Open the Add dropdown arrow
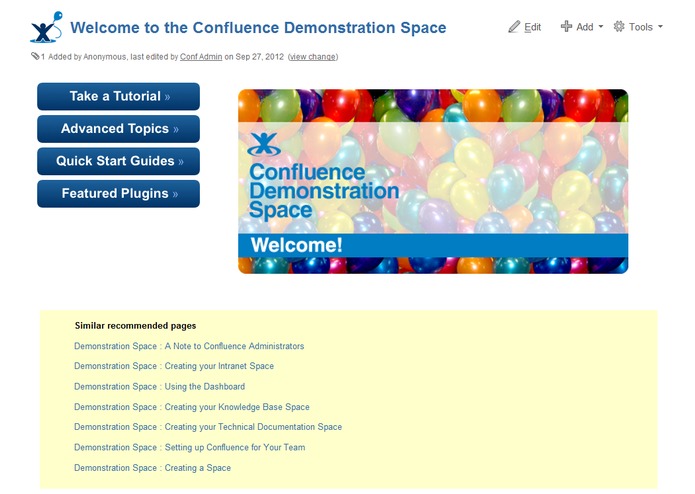 [x=601, y=27]
